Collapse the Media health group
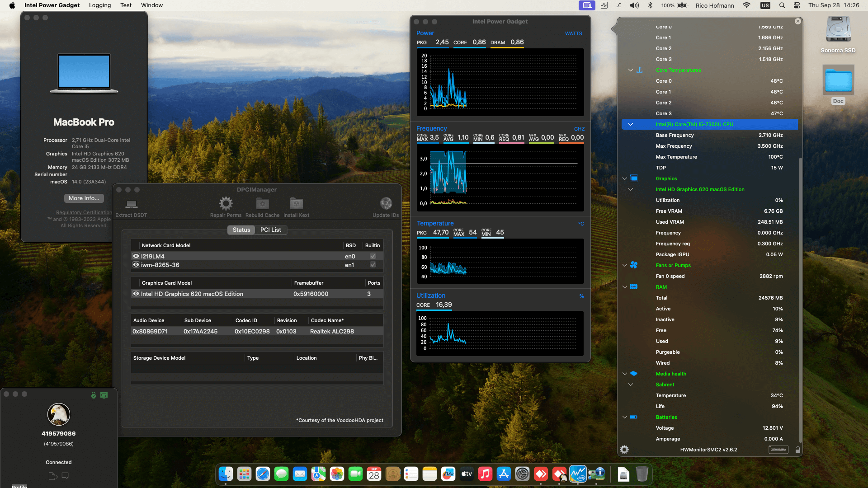 pos(625,374)
